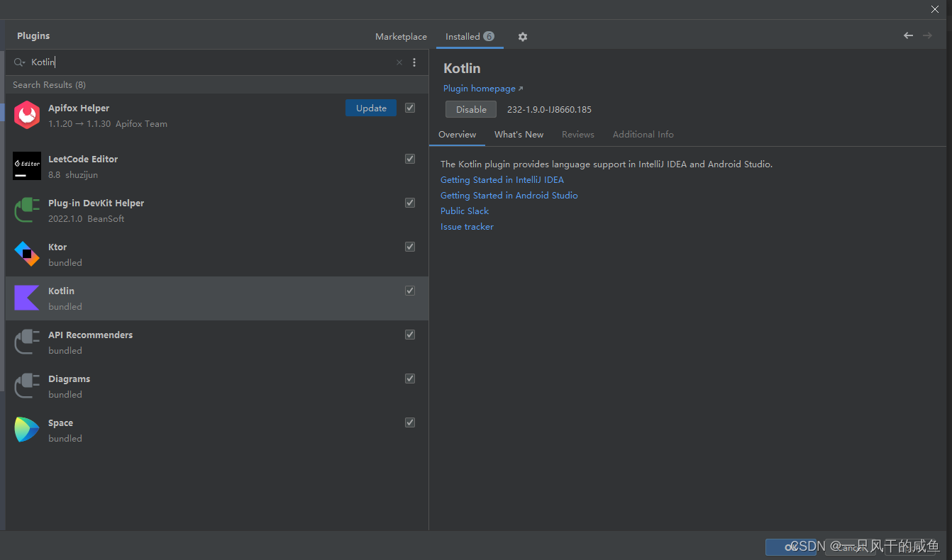Click the Apifox Helper plugin icon
This screenshot has width=952, height=560.
pos(27,115)
